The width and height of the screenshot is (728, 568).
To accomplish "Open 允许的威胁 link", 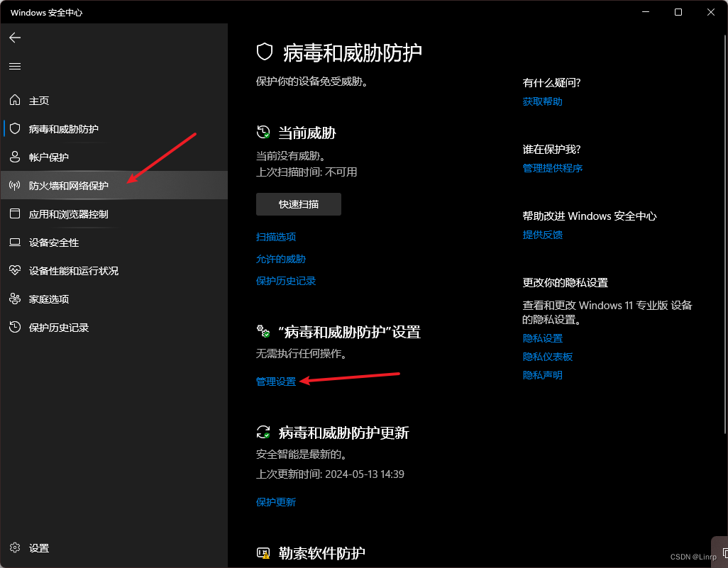I will pyautogui.click(x=281, y=259).
